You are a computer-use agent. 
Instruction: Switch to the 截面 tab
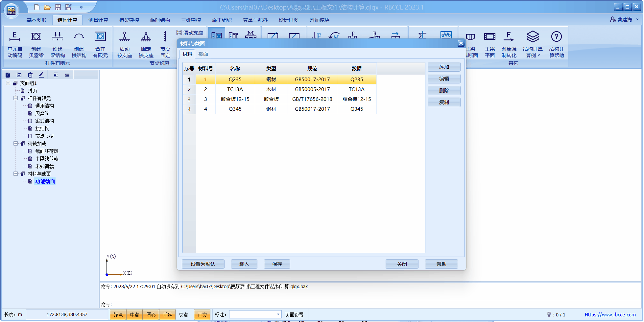coord(203,54)
